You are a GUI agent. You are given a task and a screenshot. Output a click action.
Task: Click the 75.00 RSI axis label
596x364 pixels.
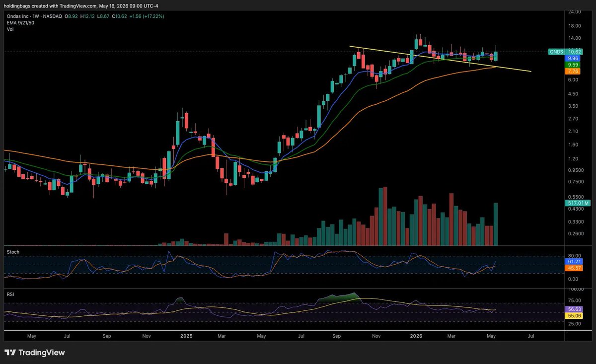click(x=574, y=300)
